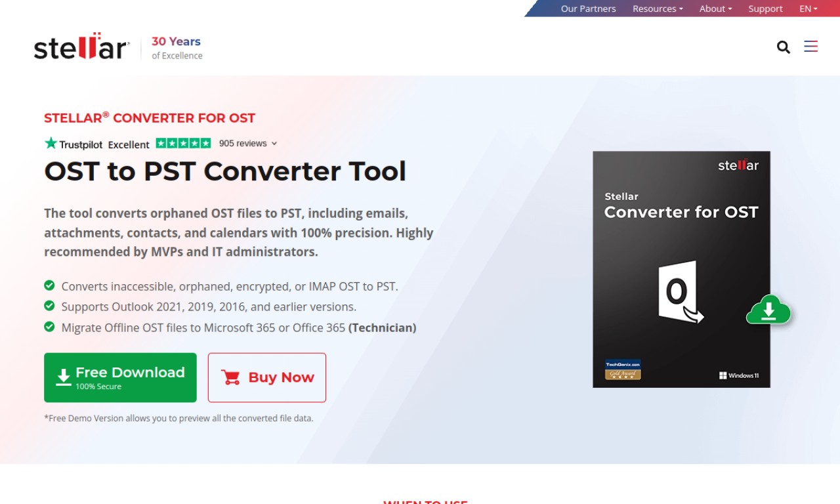This screenshot has width=840, height=504.
Task: Click the Free Download button
Action: click(120, 377)
